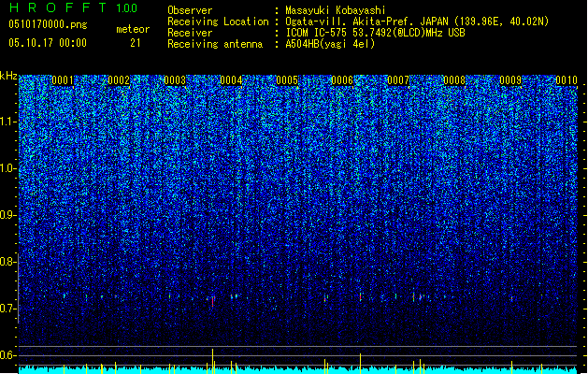Screen dimensions: 588x374
Task: Click time marker 0002
Action: 119,80
